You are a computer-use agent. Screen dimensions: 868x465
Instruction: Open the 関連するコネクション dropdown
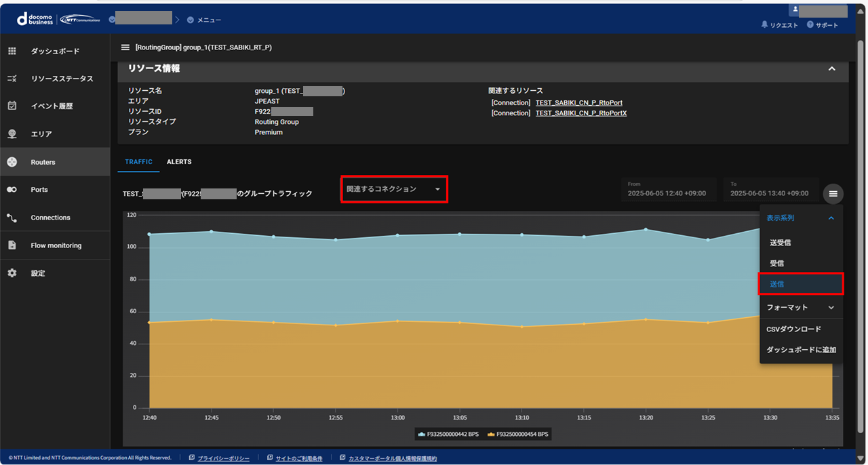point(393,189)
